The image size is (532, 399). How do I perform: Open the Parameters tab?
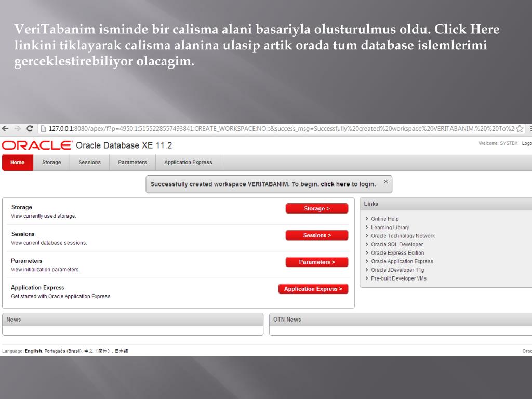(132, 162)
